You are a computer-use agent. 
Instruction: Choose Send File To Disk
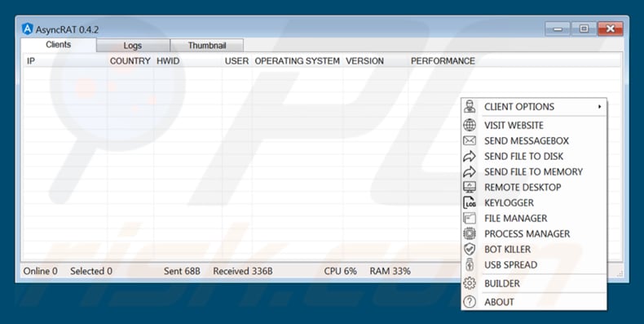tap(534, 156)
